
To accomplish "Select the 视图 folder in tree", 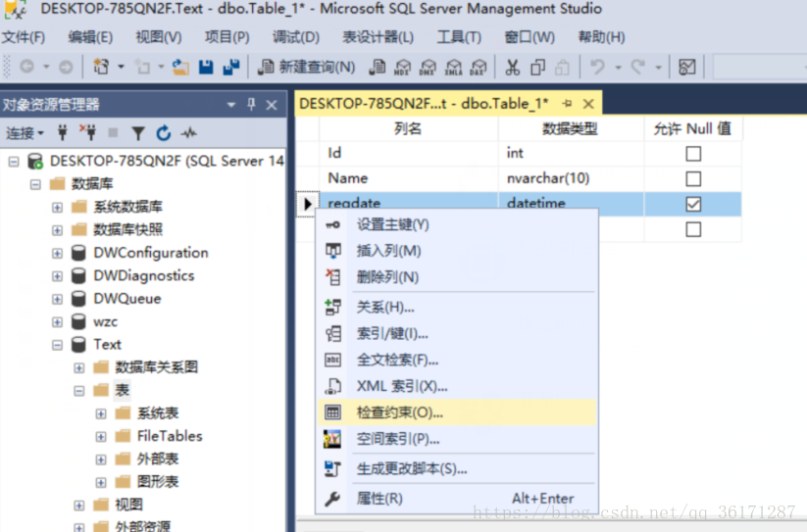I will (128, 505).
